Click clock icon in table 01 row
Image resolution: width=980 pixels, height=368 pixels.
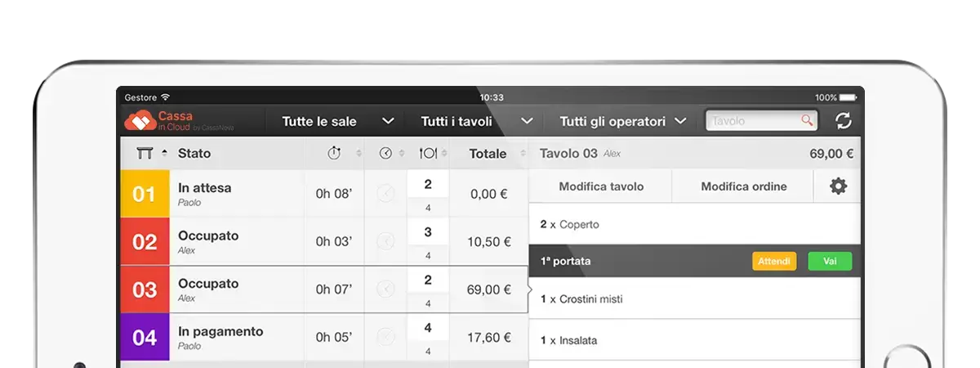pos(385,194)
